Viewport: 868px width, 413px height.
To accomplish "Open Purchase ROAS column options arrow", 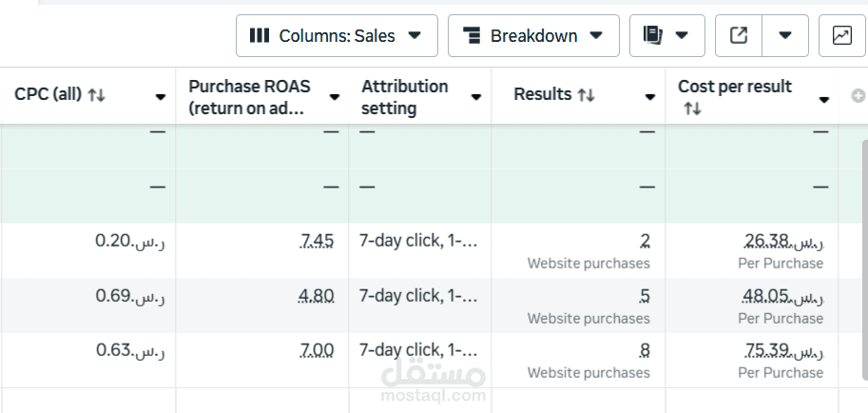I will click(x=335, y=97).
